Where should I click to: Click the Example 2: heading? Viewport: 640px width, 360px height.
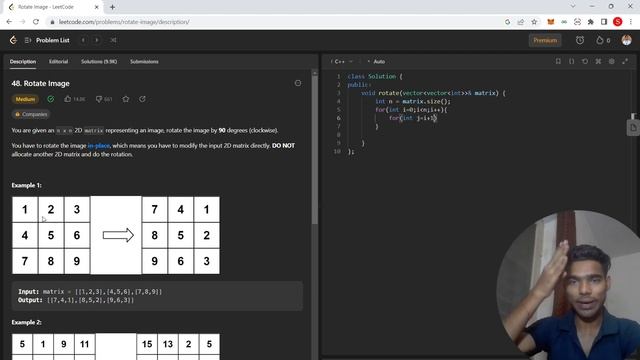[x=27, y=322]
